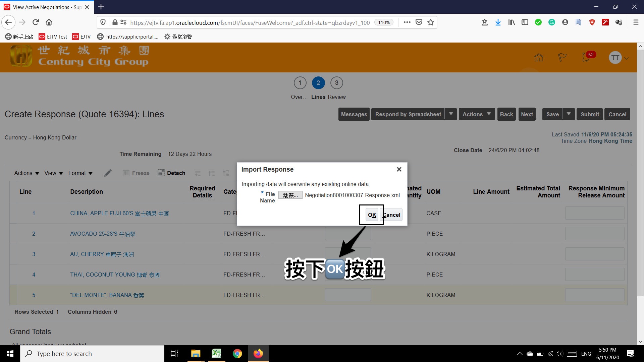
Task: Proceed with the Next button
Action: [x=527, y=114]
